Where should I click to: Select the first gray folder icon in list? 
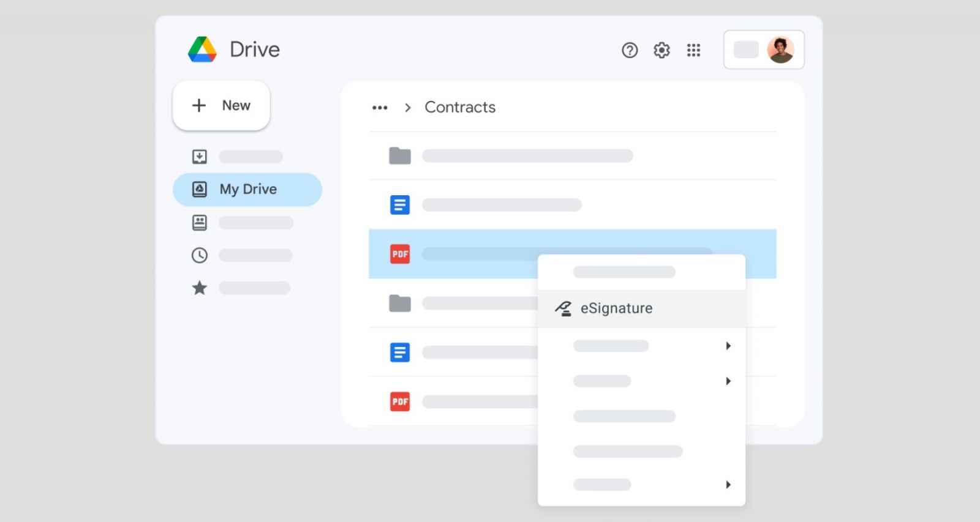pyautogui.click(x=400, y=155)
